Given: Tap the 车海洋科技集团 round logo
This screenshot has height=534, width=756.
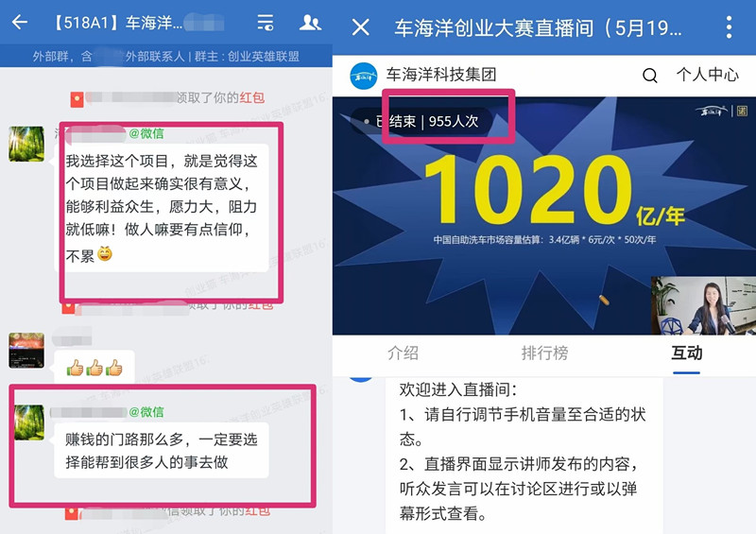Looking at the screenshot, I should coord(364,76).
